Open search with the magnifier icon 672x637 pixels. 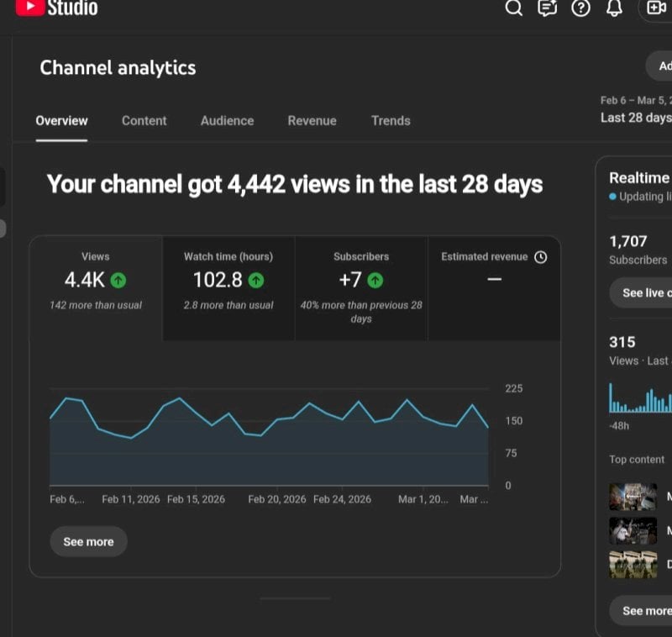[513, 8]
